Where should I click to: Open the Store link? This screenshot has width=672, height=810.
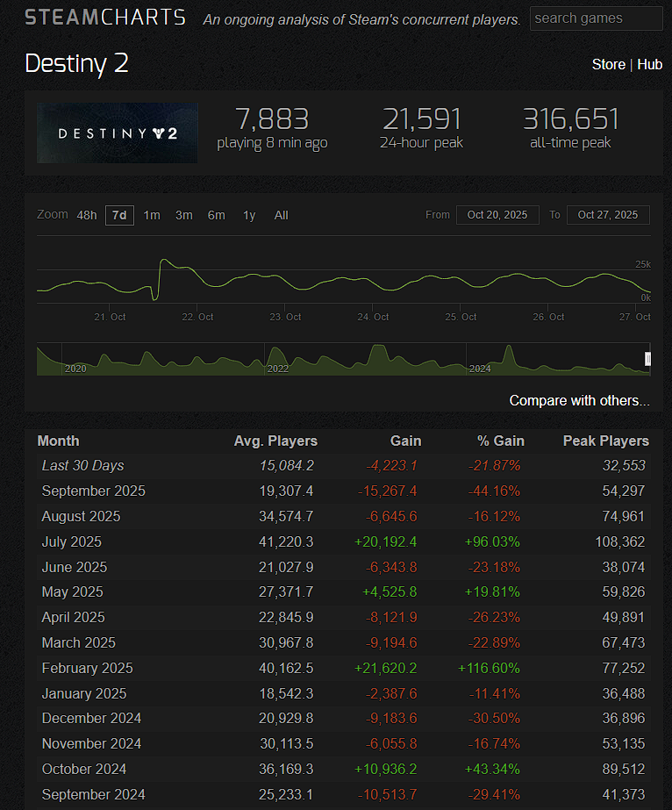(x=609, y=65)
